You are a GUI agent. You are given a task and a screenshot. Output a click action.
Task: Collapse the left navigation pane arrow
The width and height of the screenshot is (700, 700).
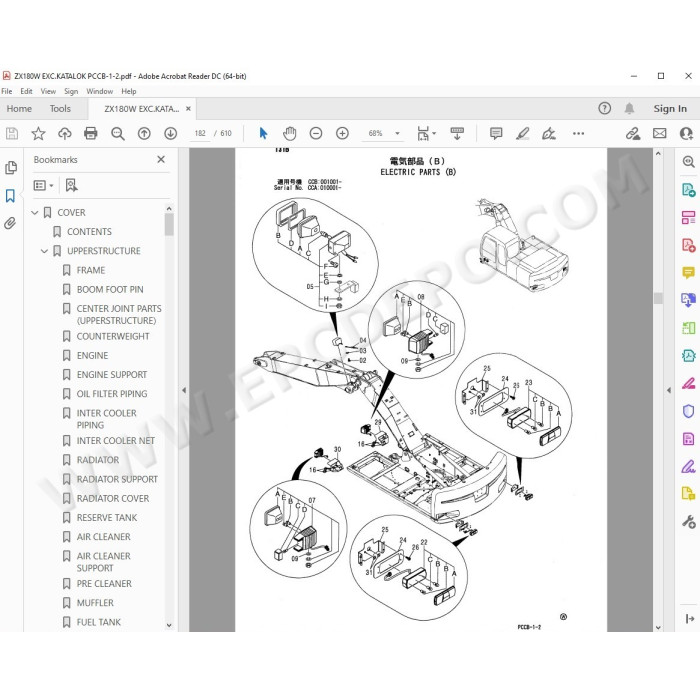(x=184, y=390)
